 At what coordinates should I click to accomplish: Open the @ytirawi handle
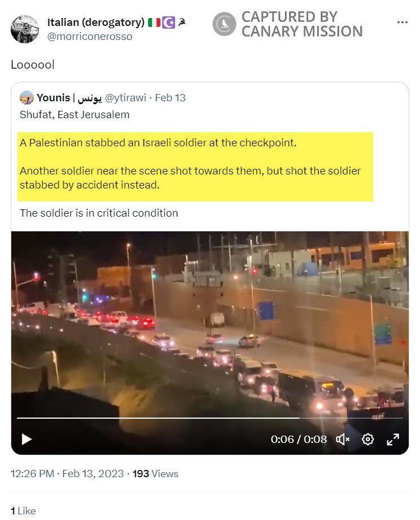(x=126, y=98)
